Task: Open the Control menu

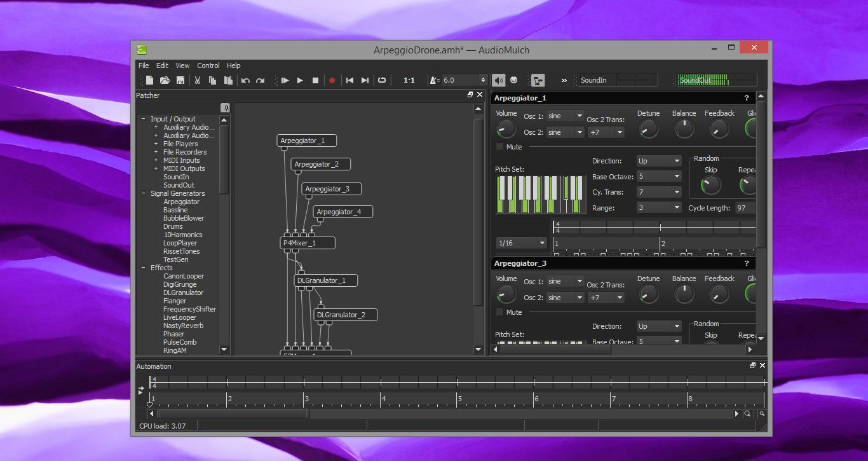Action: pos(208,65)
